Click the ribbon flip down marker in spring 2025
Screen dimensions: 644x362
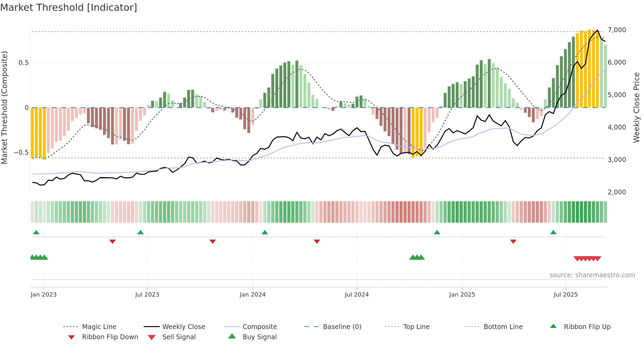pos(513,242)
